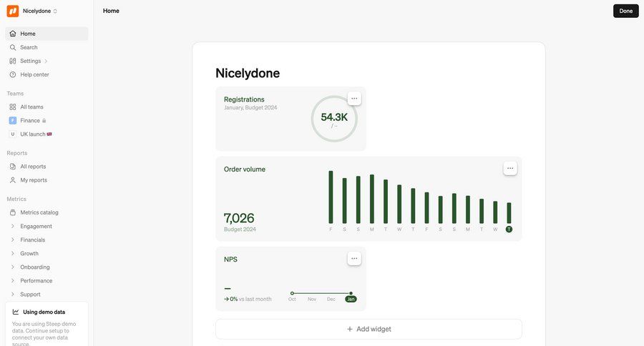Click the All teams grid icon
The width and height of the screenshot is (644, 346).
13,107
